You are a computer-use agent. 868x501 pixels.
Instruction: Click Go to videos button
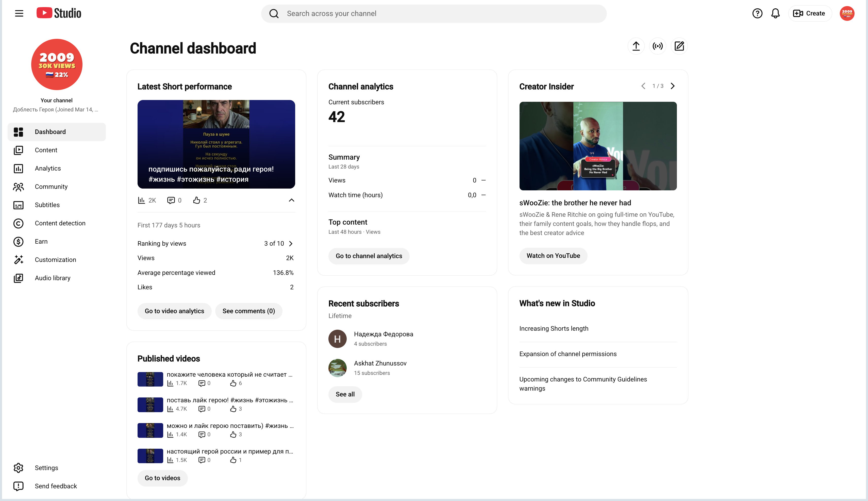click(162, 478)
